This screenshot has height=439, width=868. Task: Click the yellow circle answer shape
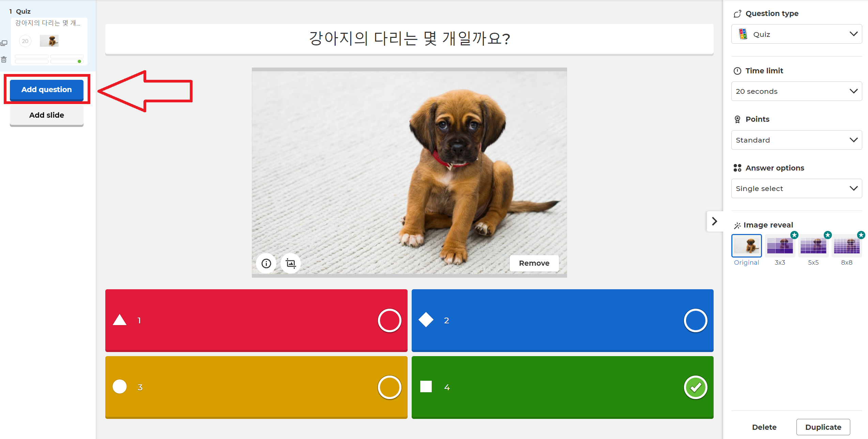[120, 387]
